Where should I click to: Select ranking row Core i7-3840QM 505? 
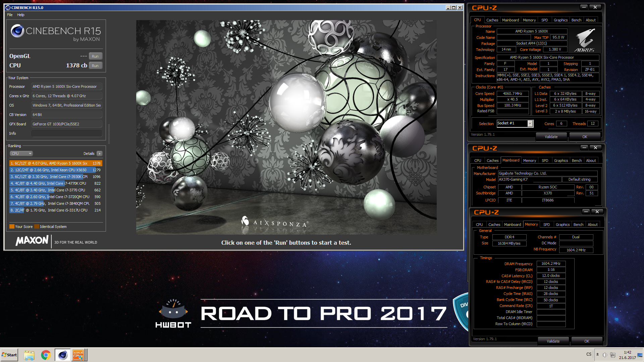point(56,203)
